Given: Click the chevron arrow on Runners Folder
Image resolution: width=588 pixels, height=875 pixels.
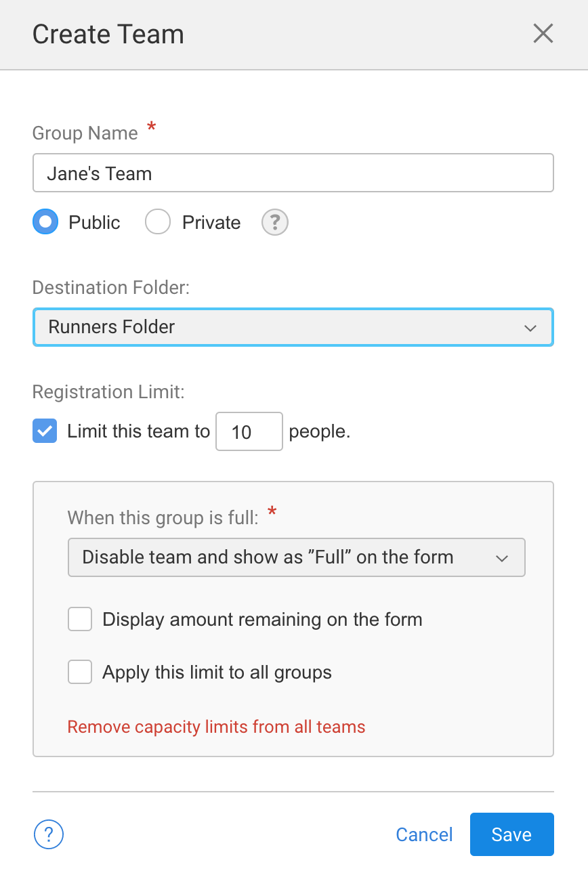Looking at the screenshot, I should (x=530, y=328).
